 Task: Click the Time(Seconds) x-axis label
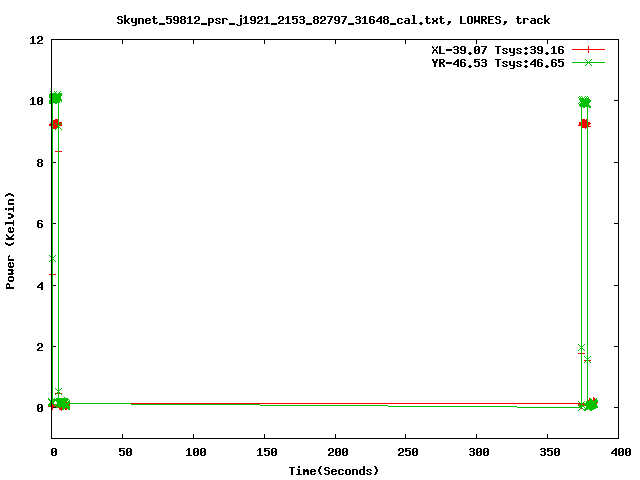tap(333, 471)
